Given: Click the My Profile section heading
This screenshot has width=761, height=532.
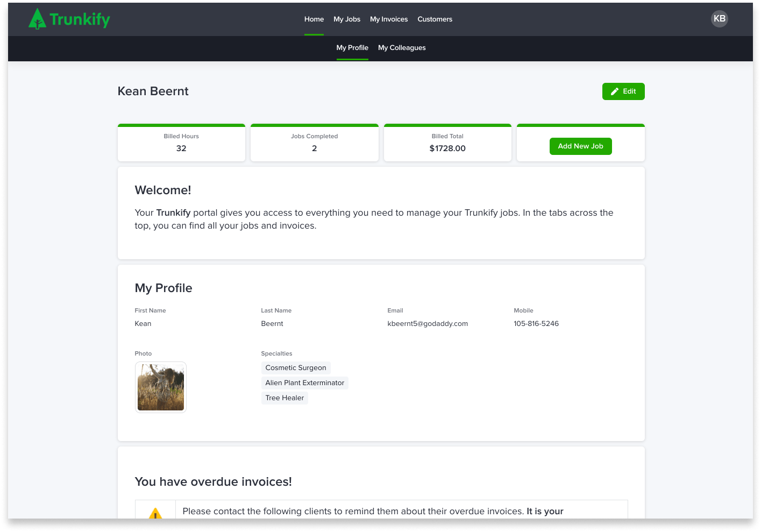Looking at the screenshot, I should coord(163,288).
